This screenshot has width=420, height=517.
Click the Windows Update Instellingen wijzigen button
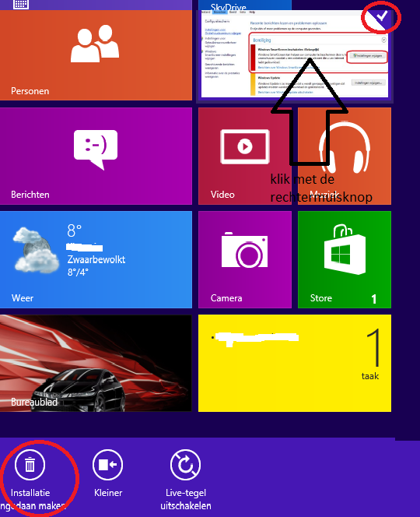(x=369, y=83)
